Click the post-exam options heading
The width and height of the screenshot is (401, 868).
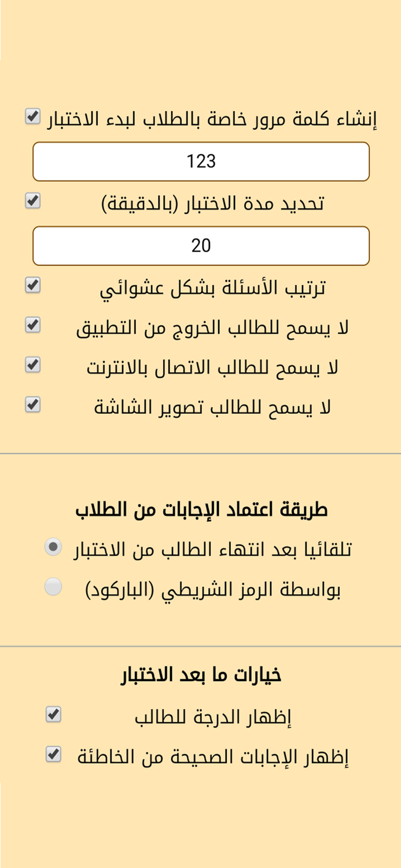coord(201,674)
